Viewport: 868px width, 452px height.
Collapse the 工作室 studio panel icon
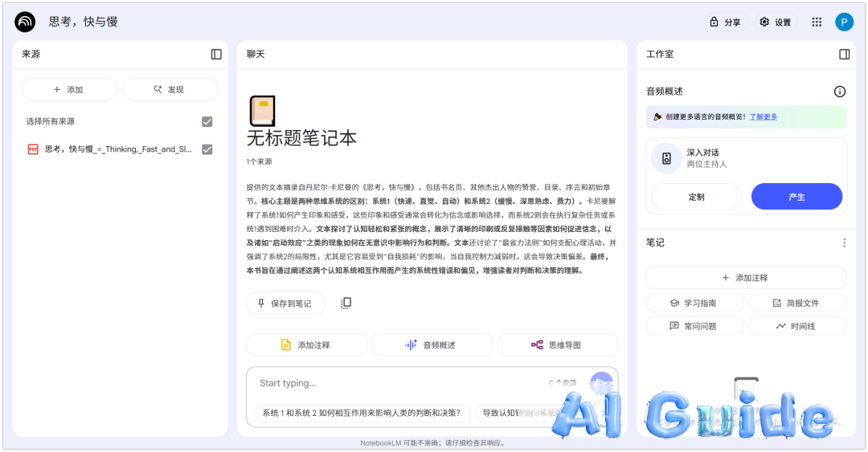844,55
